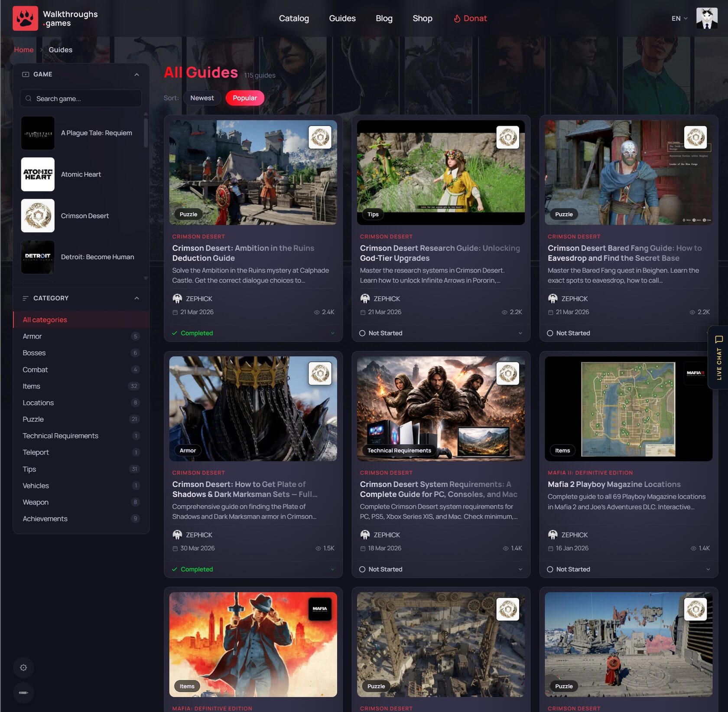Click the Search game input field

(x=81, y=98)
